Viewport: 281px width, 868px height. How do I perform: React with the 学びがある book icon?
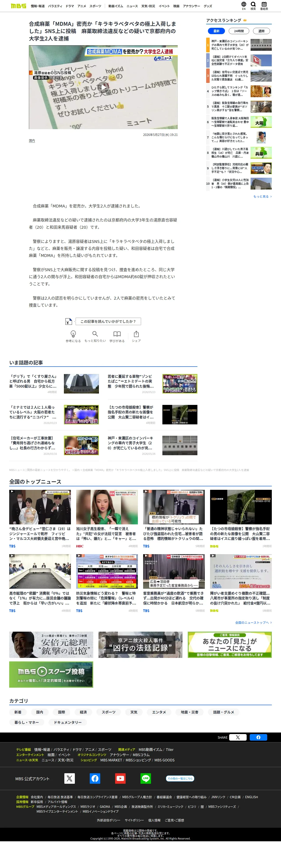[117, 336]
